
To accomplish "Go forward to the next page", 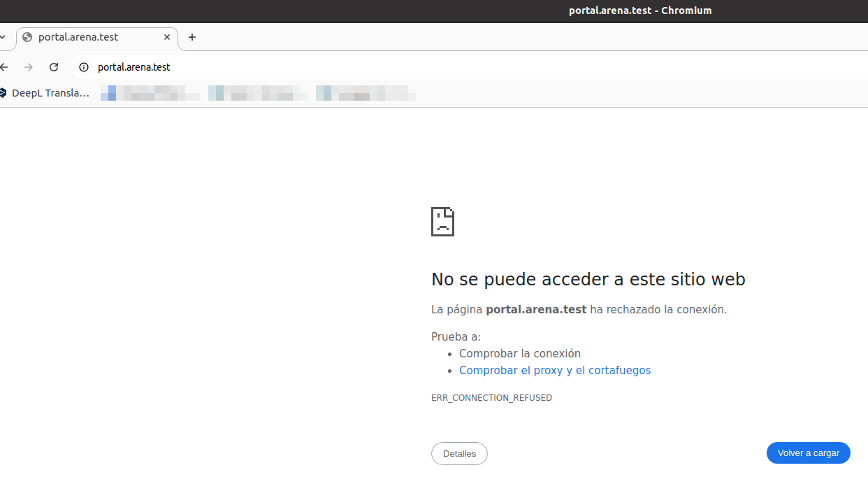I will point(29,67).
